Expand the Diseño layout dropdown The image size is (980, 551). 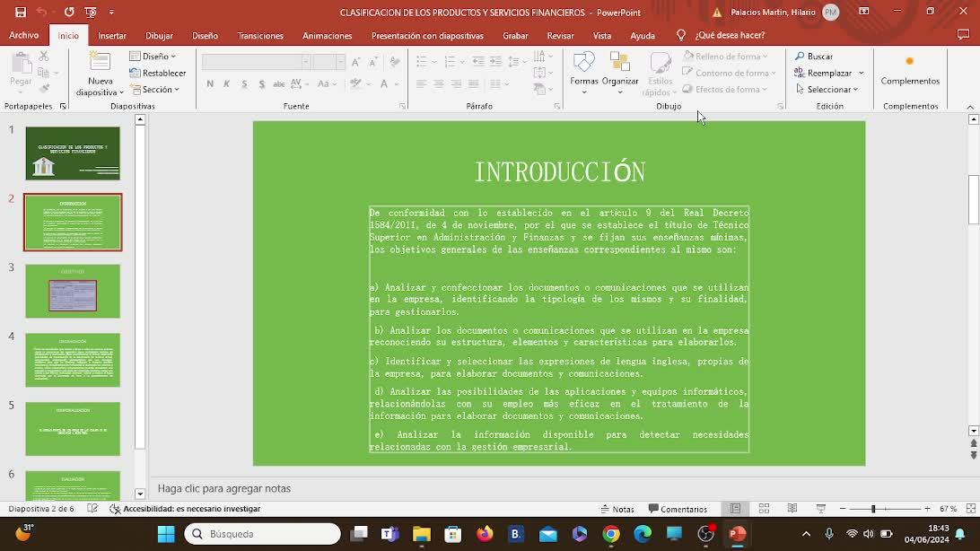click(154, 56)
